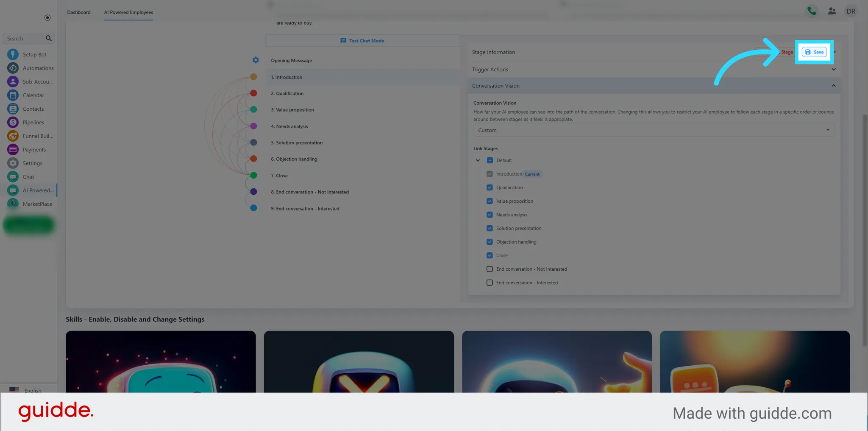The width and height of the screenshot is (868, 431).
Task: Open the Contacts sidebar icon
Action: click(13, 109)
